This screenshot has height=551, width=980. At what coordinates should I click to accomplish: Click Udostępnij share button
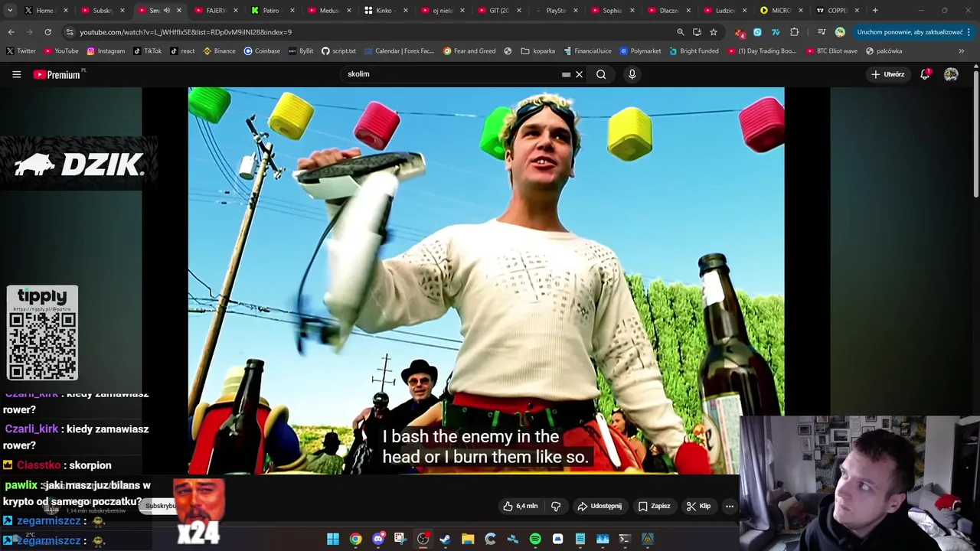(599, 506)
